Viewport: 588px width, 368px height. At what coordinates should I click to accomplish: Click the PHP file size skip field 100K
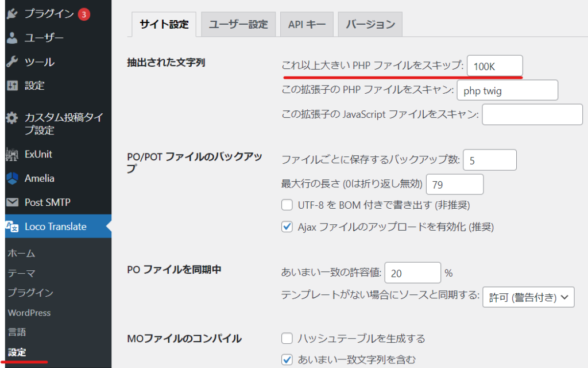[494, 66]
